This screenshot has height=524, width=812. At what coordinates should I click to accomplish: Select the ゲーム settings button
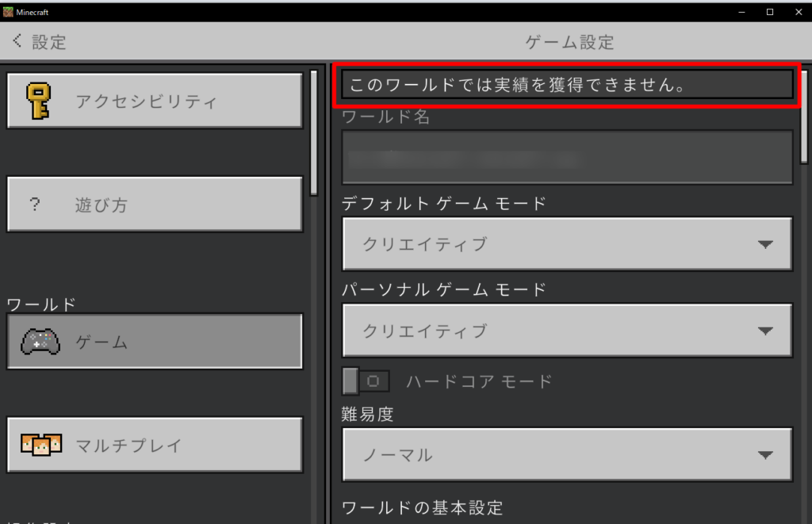[155, 342]
